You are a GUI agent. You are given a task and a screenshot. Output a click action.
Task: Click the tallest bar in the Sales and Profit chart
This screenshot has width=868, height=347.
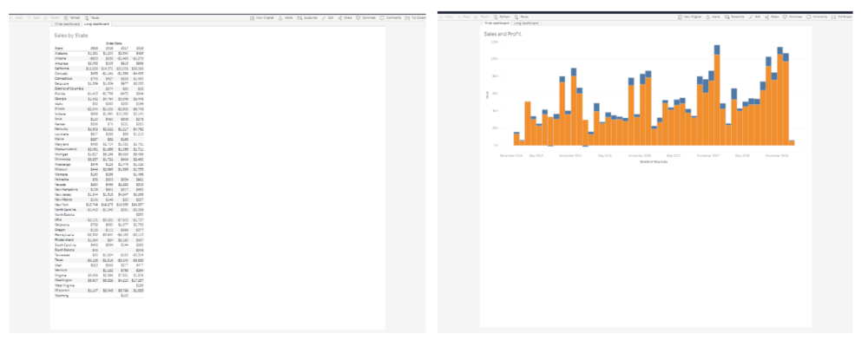click(717, 95)
